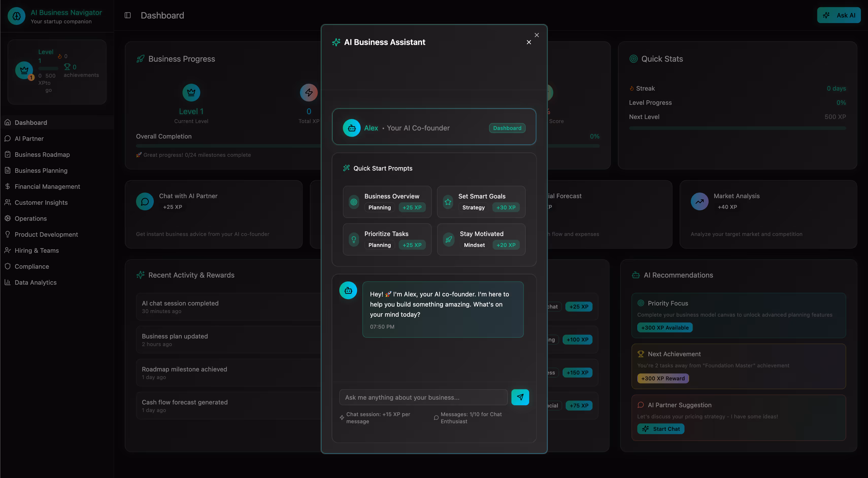Click the sparkle icon beside Recent Activity & Rewards
This screenshot has height=478, width=868.
coord(140,275)
